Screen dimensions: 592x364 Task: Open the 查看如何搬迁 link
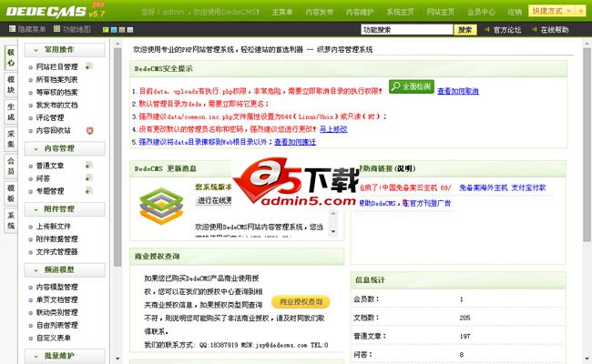coord(295,142)
